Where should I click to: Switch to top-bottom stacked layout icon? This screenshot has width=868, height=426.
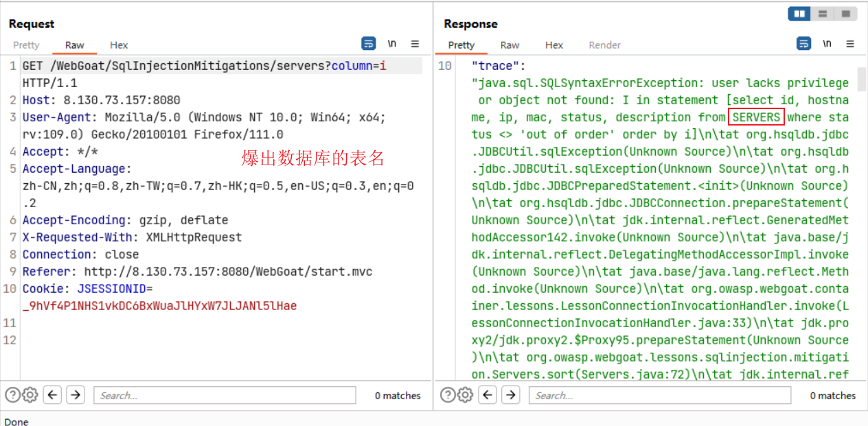[x=822, y=14]
